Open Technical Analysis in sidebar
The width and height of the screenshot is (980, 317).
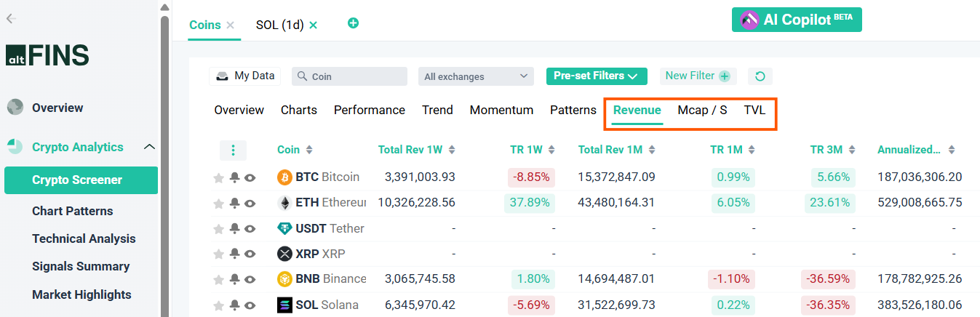(84, 238)
